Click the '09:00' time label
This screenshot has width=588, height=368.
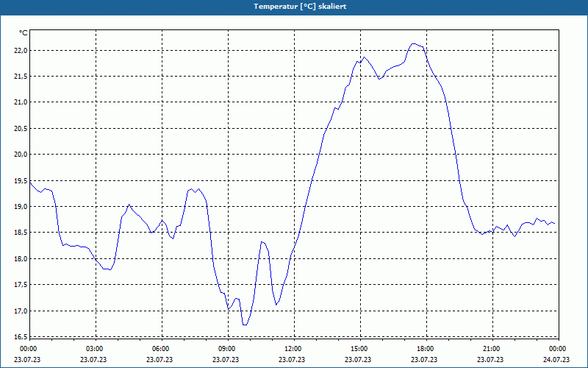click(226, 349)
